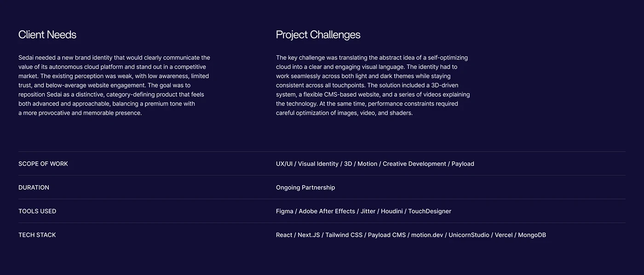Click the TOOLS USED row label

(x=37, y=211)
